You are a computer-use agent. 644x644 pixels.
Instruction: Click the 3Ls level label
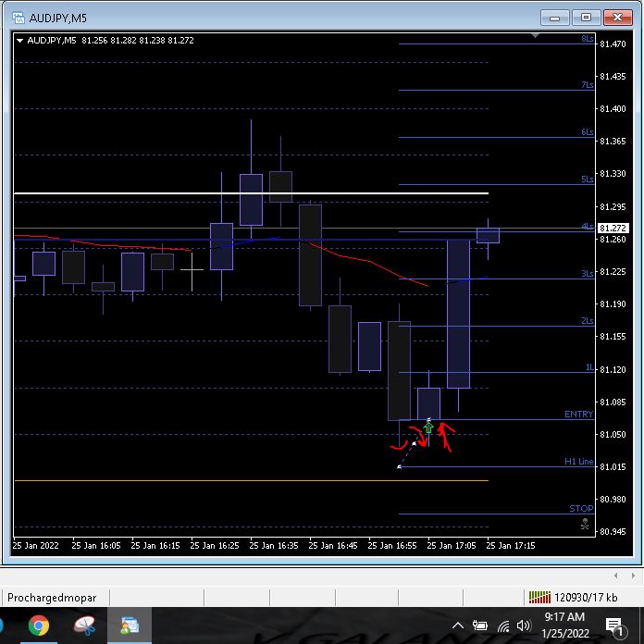point(588,274)
